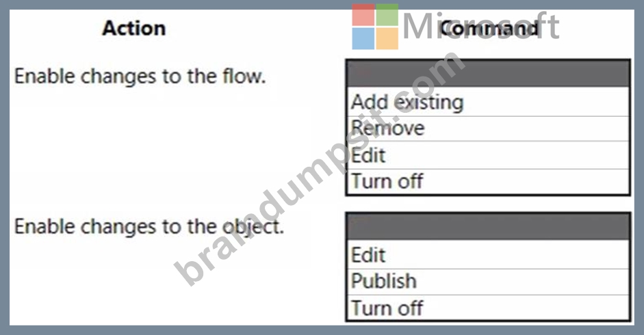The width and height of the screenshot is (644, 335).
Task: Pick Edit under Enable changes to the flow
Action: (488, 155)
